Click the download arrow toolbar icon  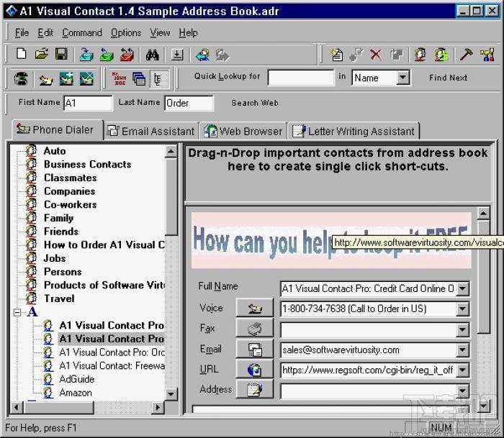pyautogui.click(x=177, y=55)
